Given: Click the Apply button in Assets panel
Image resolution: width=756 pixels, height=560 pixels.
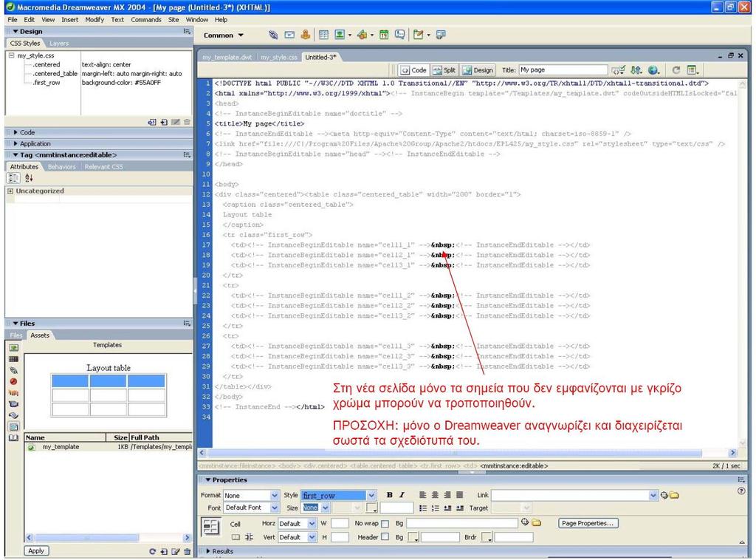Looking at the screenshot, I should 36,551.
